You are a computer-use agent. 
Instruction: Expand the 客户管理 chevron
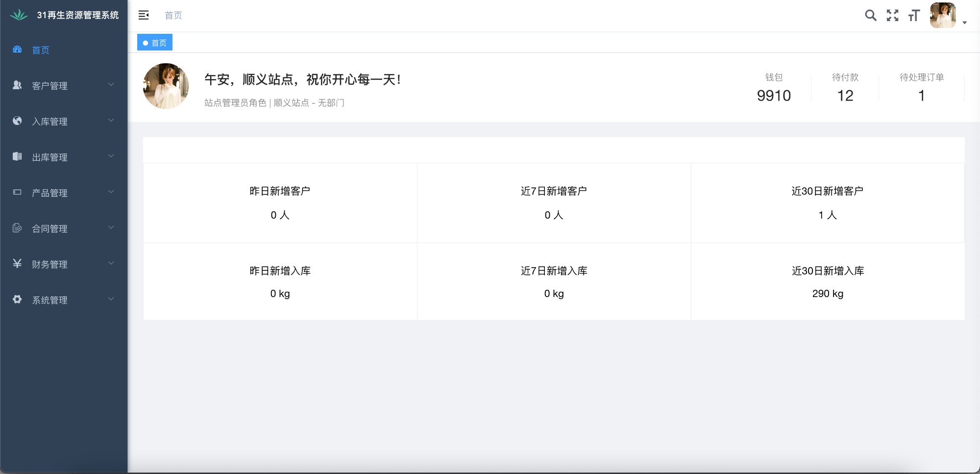tap(111, 84)
